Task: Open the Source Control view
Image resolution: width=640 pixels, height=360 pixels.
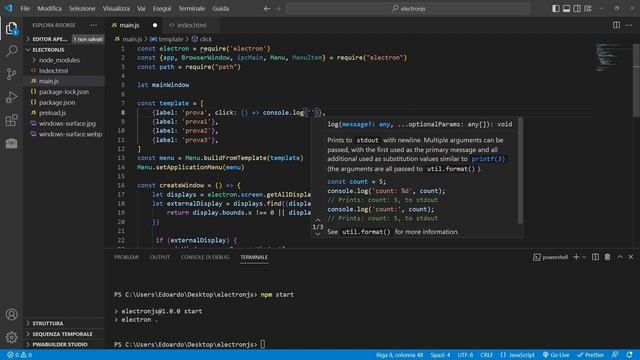Action: [11, 74]
